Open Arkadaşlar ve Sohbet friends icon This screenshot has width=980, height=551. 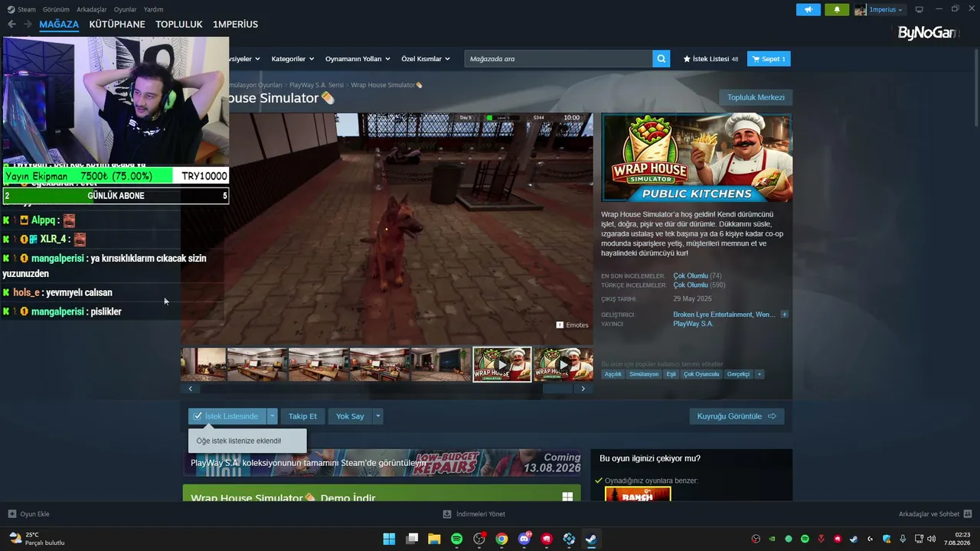point(968,514)
